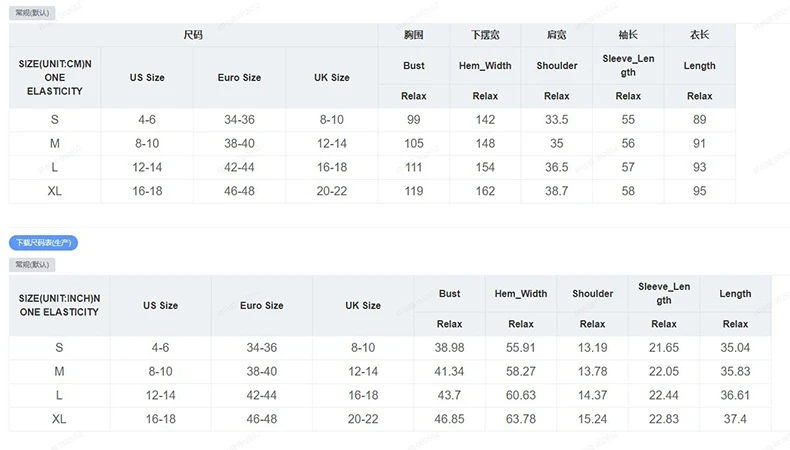790x450 pixels.
Task: Click the SIZE(UNIT:INCH) header cell
Action: tap(59, 305)
